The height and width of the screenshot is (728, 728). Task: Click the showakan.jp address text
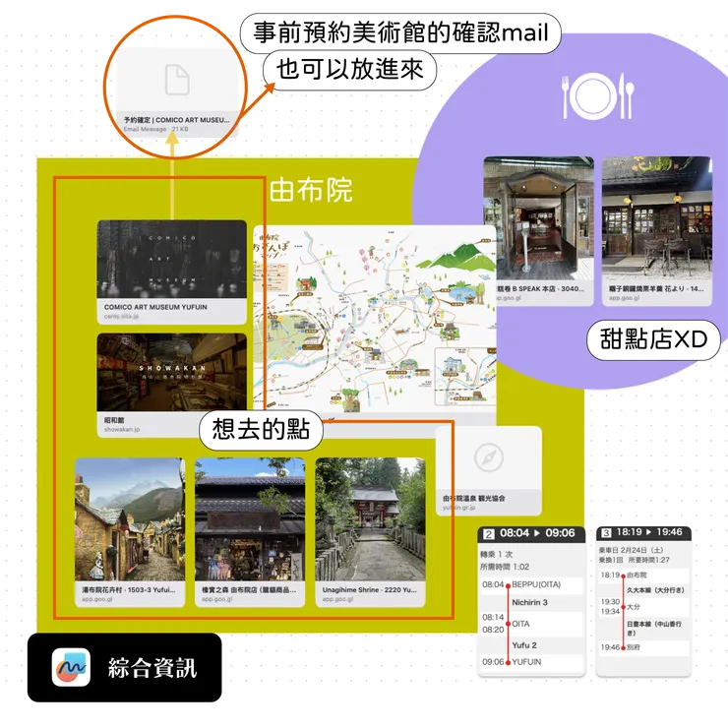click(x=122, y=430)
